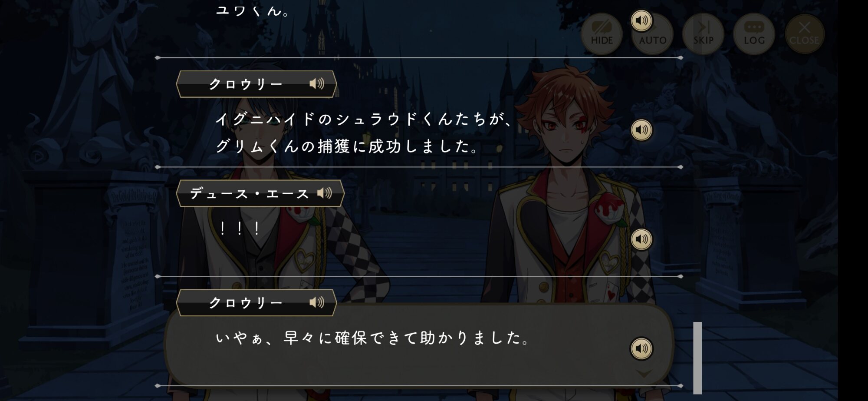The image size is (868, 401).
Task: Play voice at top beside AUTO button
Action: tap(641, 20)
